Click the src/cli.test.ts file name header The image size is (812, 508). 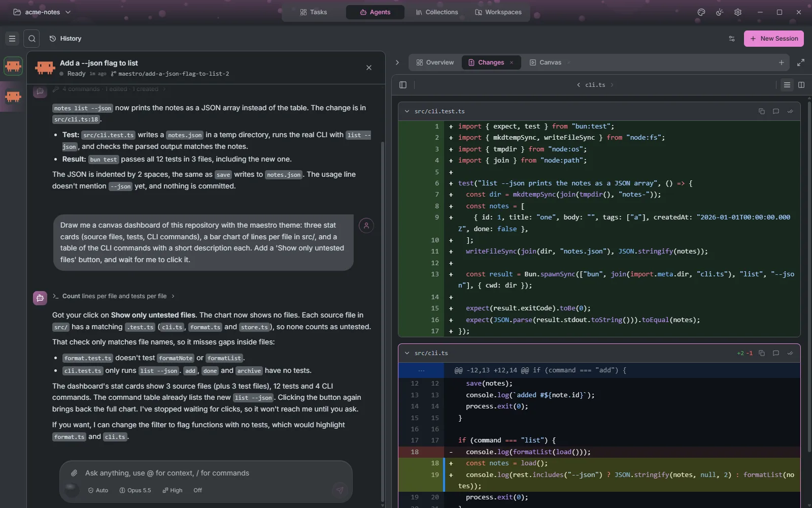pyautogui.click(x=439, y=111)
